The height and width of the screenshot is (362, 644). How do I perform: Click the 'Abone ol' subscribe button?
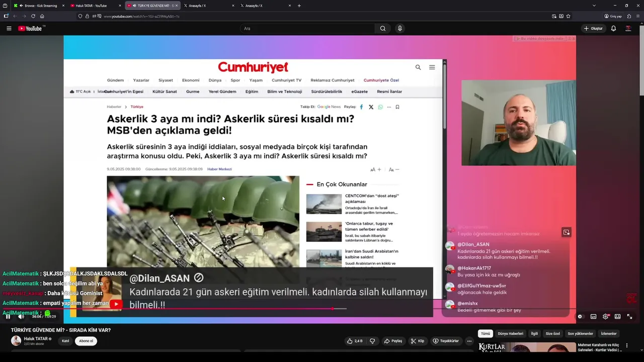coord(86,341)
